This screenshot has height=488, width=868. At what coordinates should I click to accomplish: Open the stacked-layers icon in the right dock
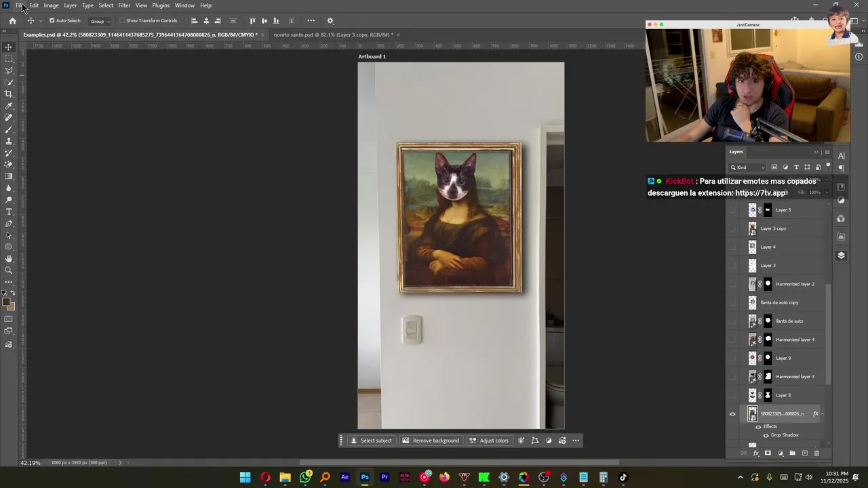pyautogui.click(x=841, y=256)
